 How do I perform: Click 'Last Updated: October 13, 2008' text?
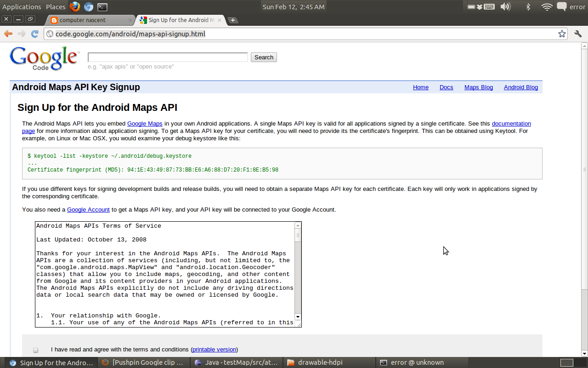coord(91,240)
